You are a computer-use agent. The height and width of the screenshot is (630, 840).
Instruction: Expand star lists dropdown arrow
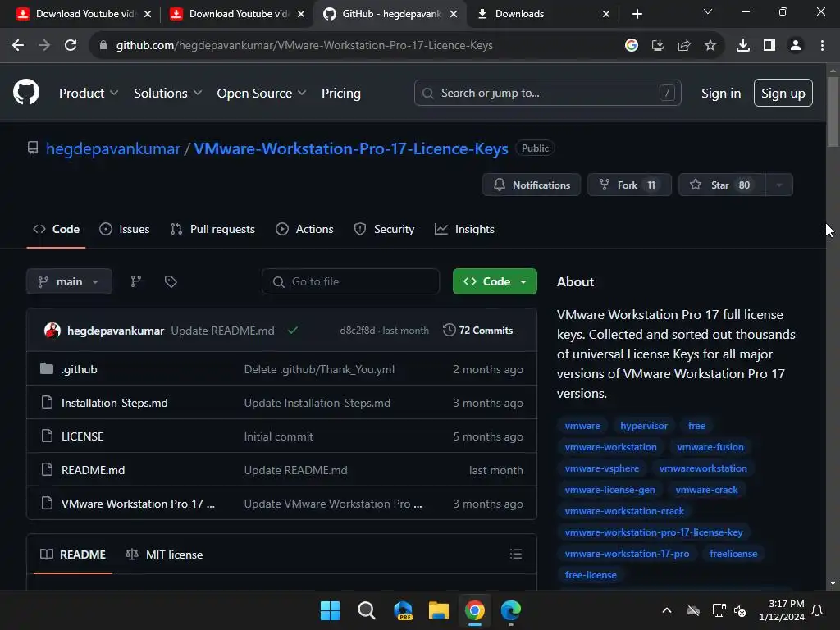point(779,185)
